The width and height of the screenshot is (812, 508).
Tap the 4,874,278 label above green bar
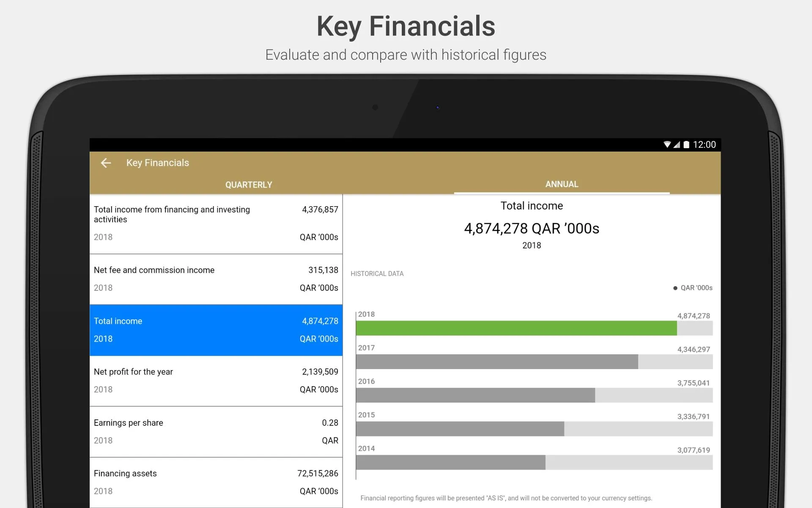pos(694,316)
